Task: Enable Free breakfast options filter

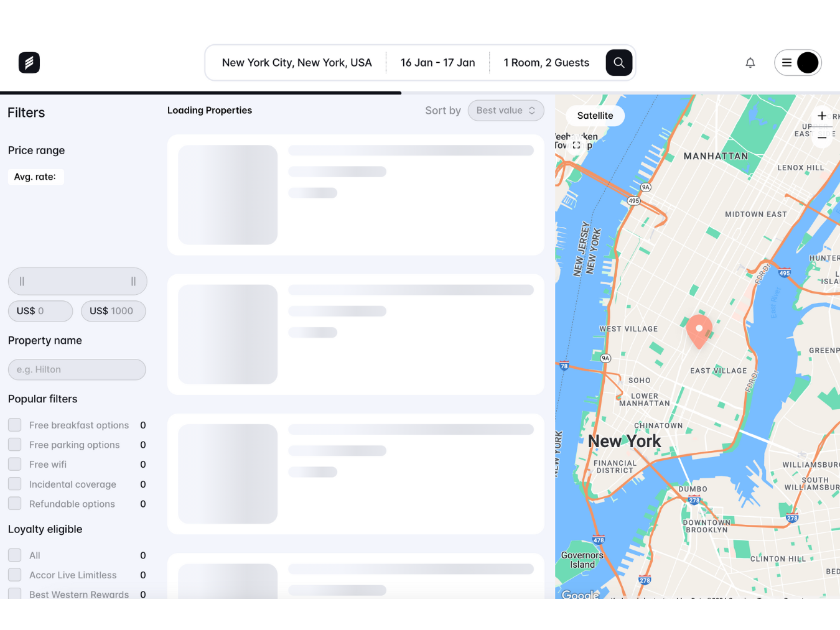Action: tap(15, 425)
